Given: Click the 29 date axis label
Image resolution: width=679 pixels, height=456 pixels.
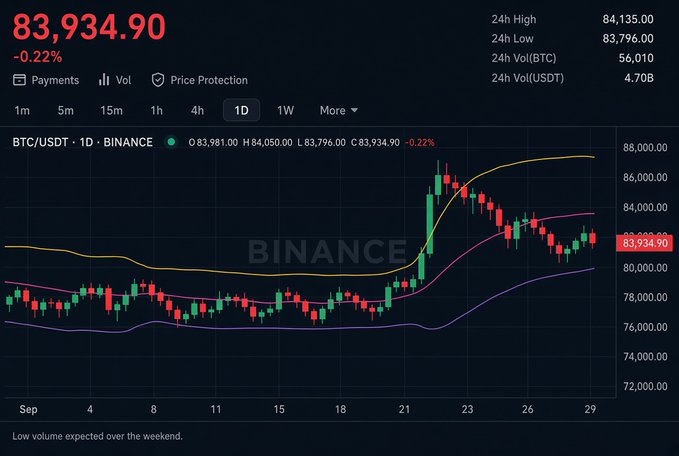Looking at the screenshot, I should (590, 409).
